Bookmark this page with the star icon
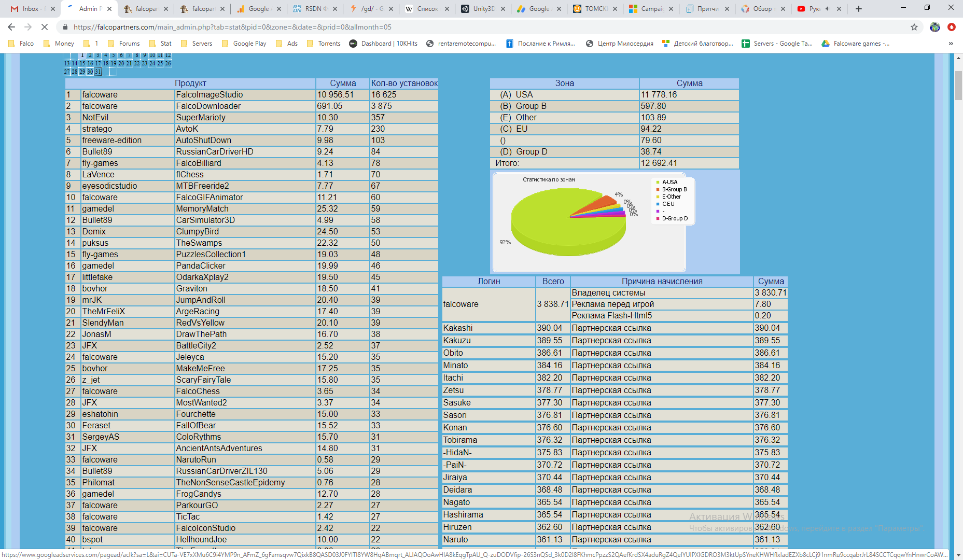 coord(914,27)
